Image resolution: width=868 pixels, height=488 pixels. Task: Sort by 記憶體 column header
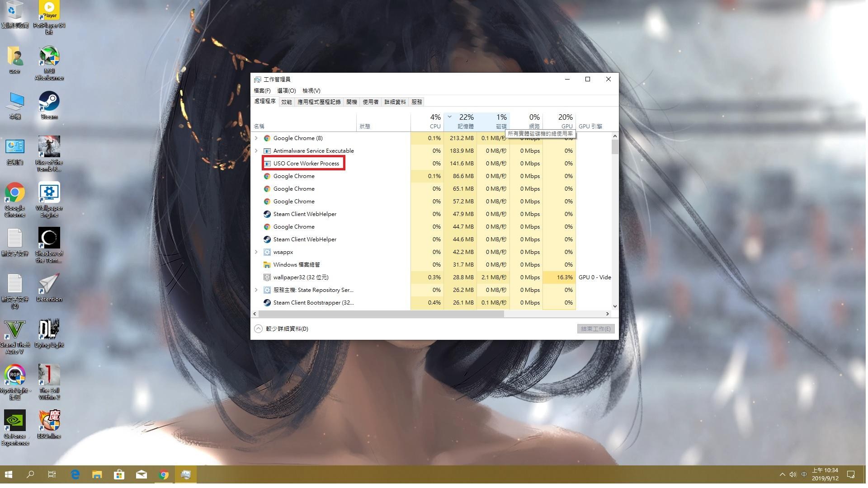click(460, 122)
